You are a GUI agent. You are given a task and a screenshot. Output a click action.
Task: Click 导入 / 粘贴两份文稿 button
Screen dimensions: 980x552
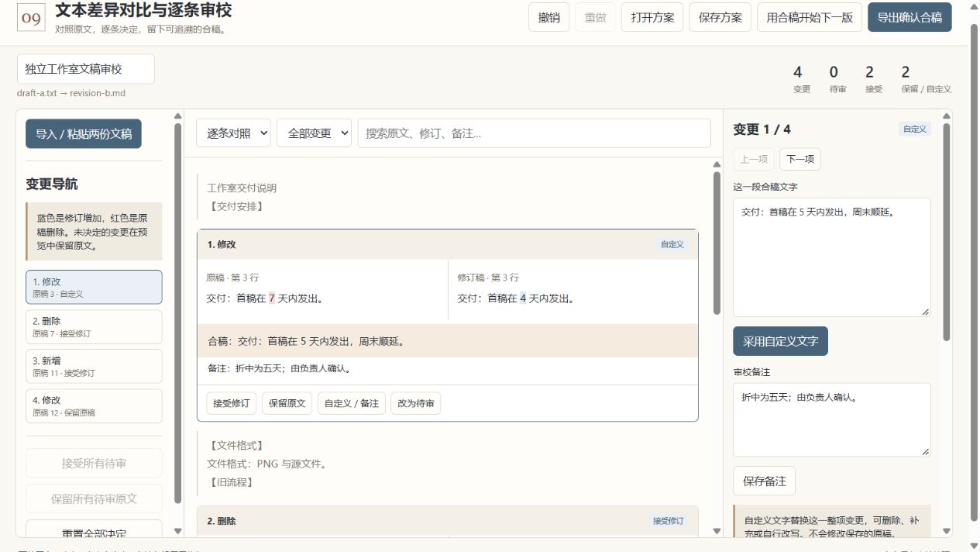click(x=84, y=133)
